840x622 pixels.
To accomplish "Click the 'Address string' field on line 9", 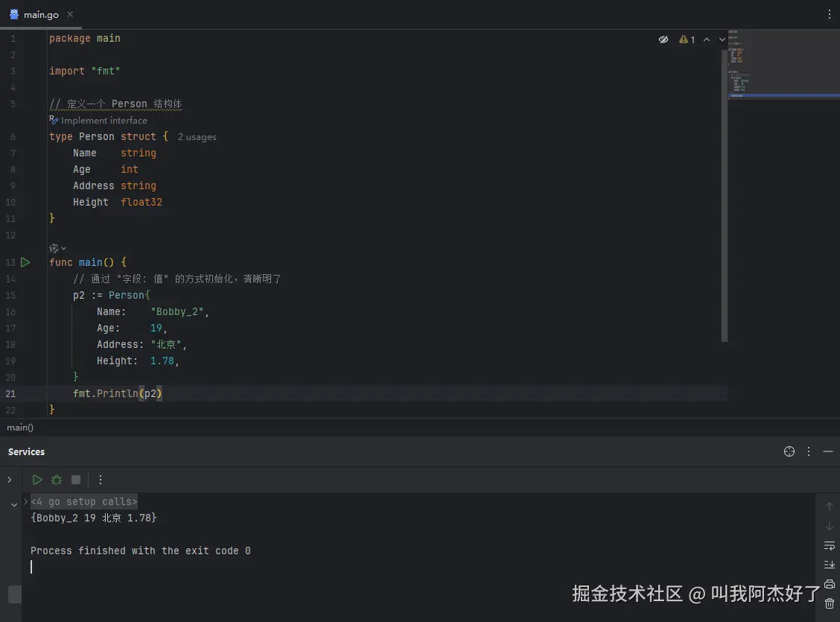I will [x=115, y=186].
